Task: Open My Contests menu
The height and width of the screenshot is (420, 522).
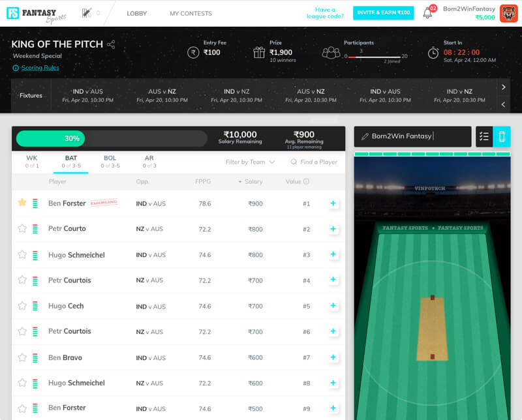Action: (191, 13)
